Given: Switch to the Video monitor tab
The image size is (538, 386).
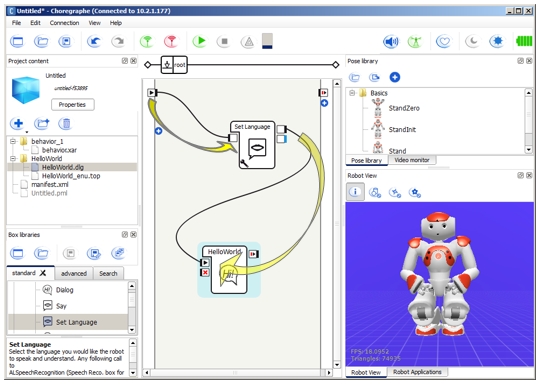Looking at the screenshot, I should click(x=412, y=160).
